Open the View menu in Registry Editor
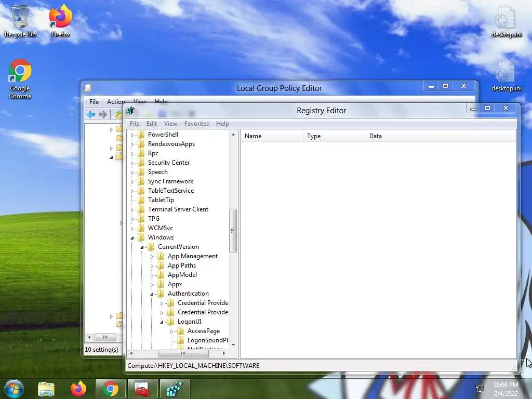The image size is (532, 399). point(170,124)
